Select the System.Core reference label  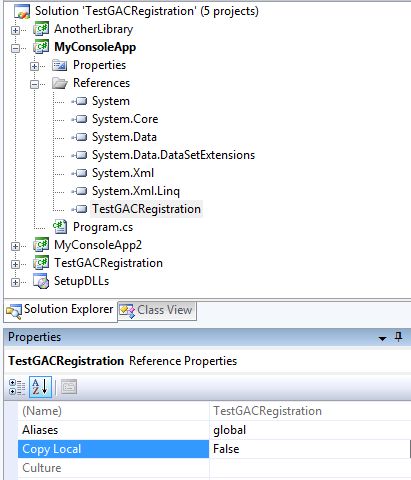125,119
